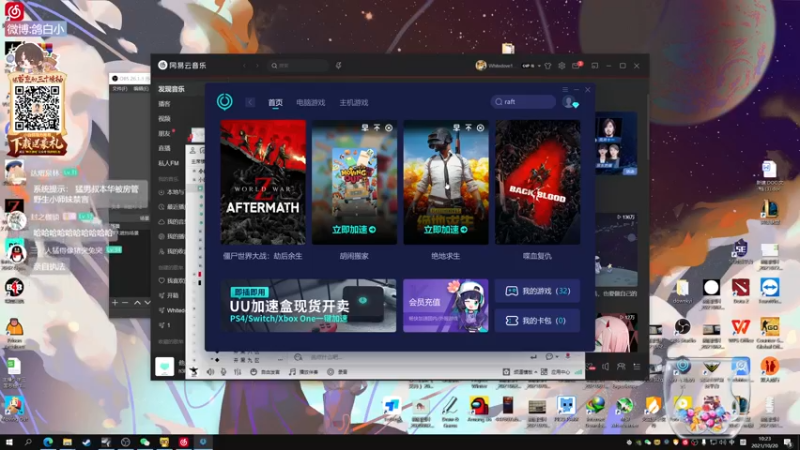Image resolution: width=800 pixels, height=450 pixels.
Task: Open the Windows Start menu
Action: (x=9, y=442)
